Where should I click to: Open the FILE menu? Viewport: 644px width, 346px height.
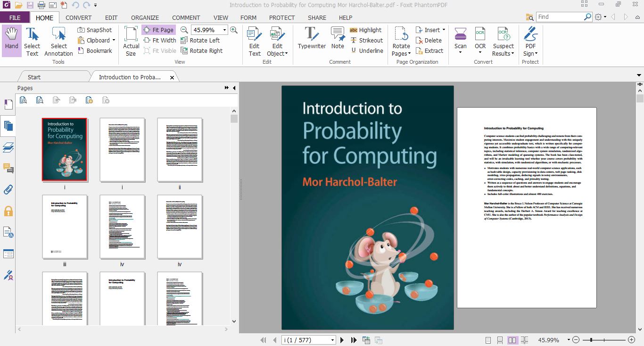tap(15, 17)
